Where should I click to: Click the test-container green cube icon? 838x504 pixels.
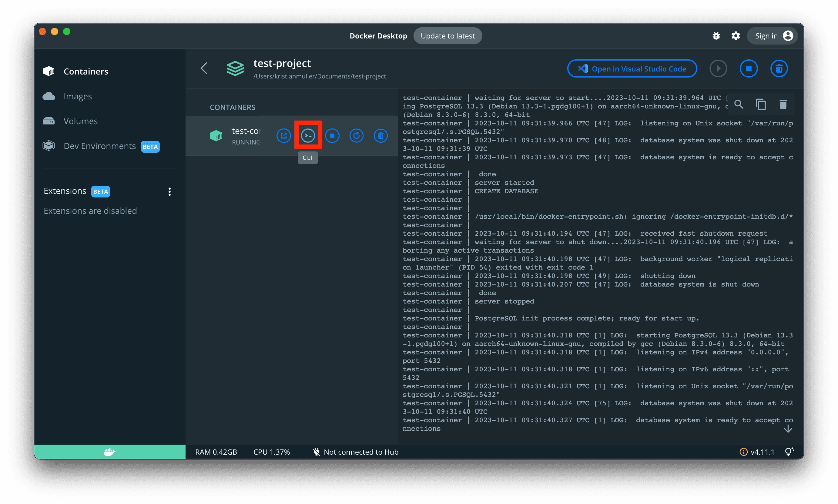pyautogui.click(x=216, y=136)
